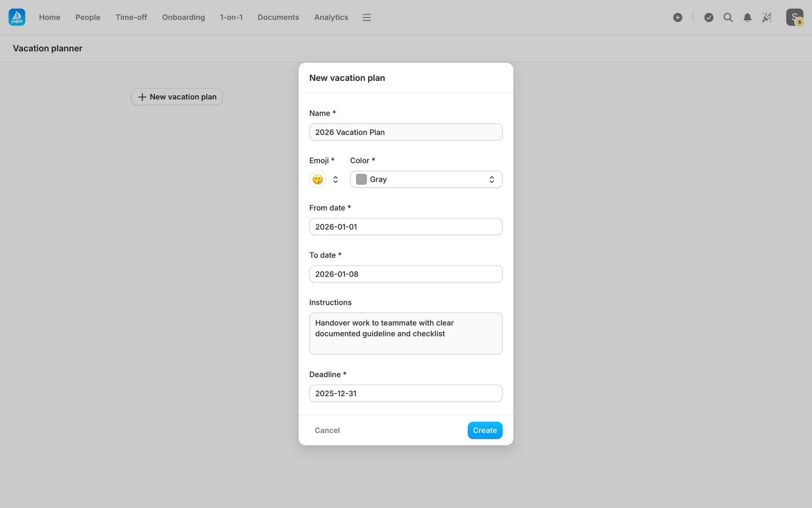Focus the Deadline date field

pyautogui.click(x=406, y=393)
